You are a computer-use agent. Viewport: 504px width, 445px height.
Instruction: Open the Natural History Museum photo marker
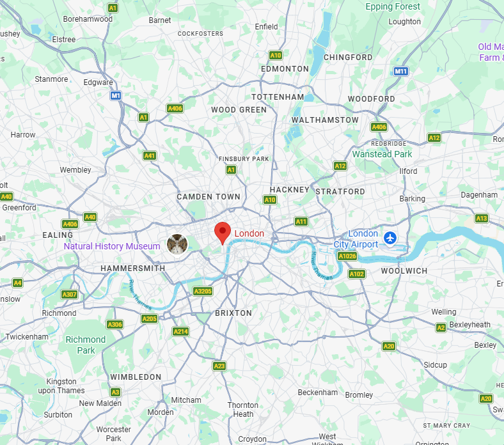point(177,244)
